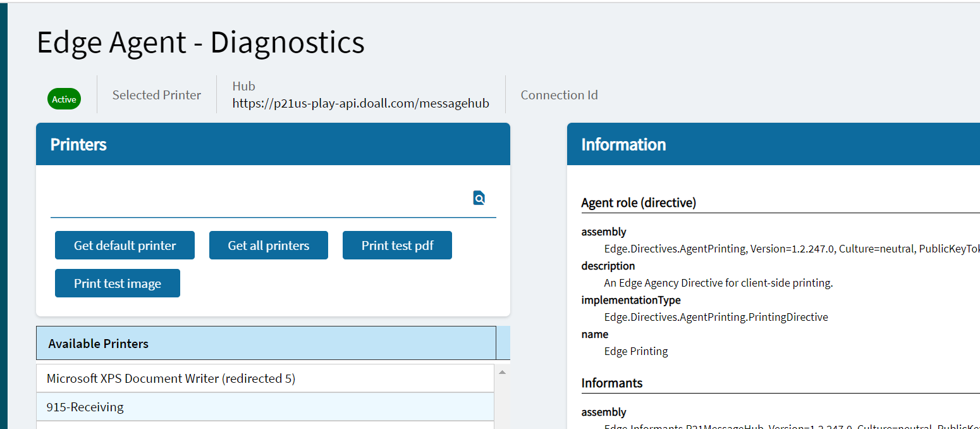Click the Print test pdf button
This screenshot has width=980, height=429.
(397, 246)
